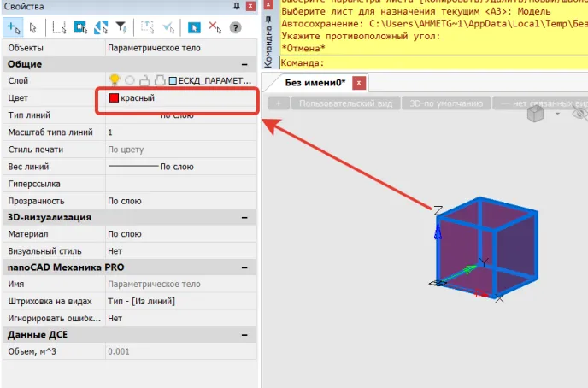Collapse the Данные ДСЕ section

[245, 334]
